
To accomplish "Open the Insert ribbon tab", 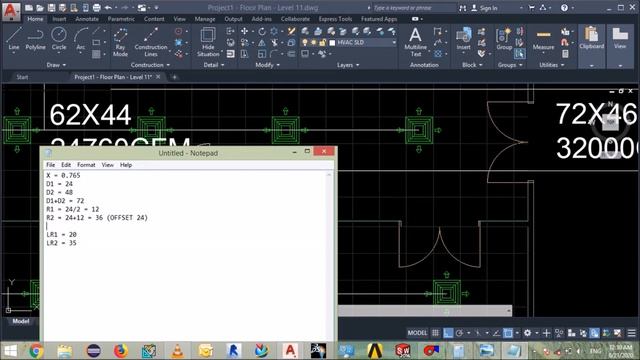I will 59,19.
